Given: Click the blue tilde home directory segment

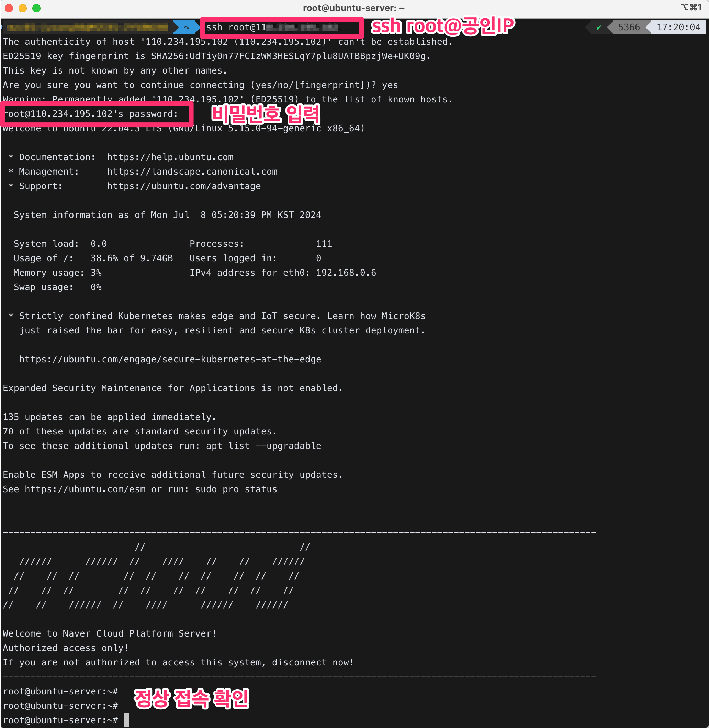Looking at the screenshot, I should pos(187,27).
